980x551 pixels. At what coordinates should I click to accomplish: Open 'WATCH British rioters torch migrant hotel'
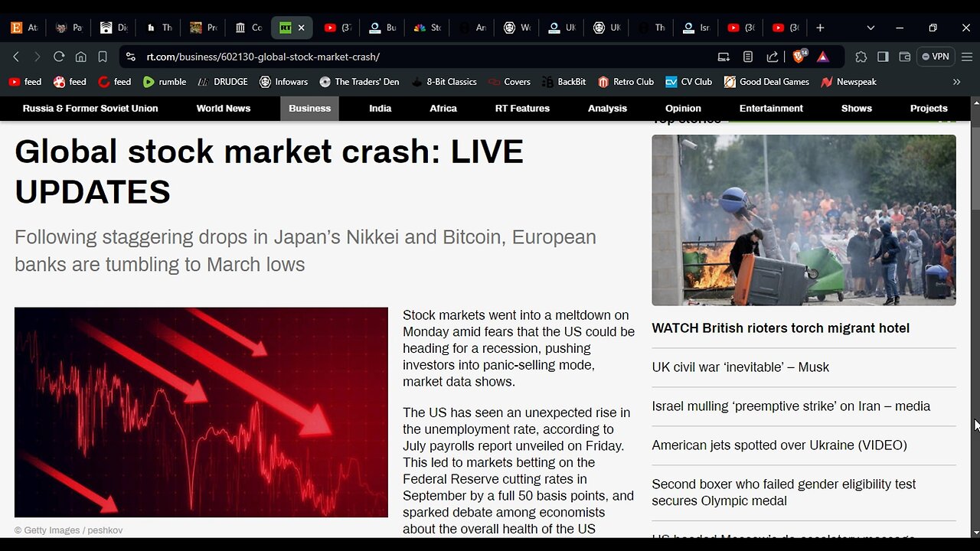780,328
